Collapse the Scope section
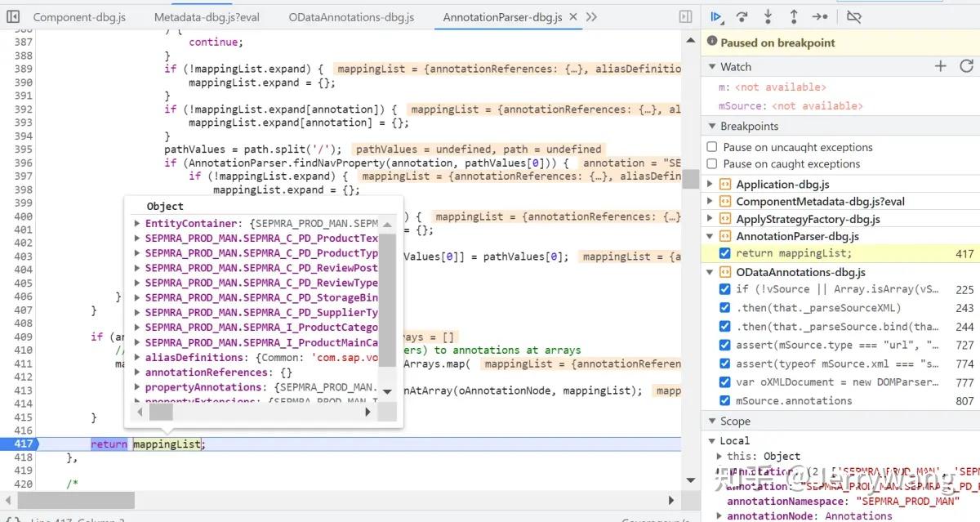This screenshot has width=980, height=522. tap(712, 420)
